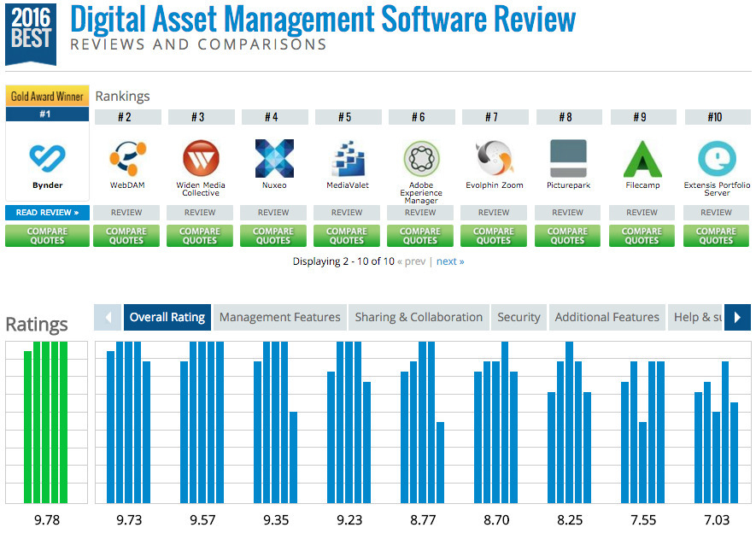Switch to Management Features tab
The height and width of the screenshot is (551, 756).
[x=280, y=317]
